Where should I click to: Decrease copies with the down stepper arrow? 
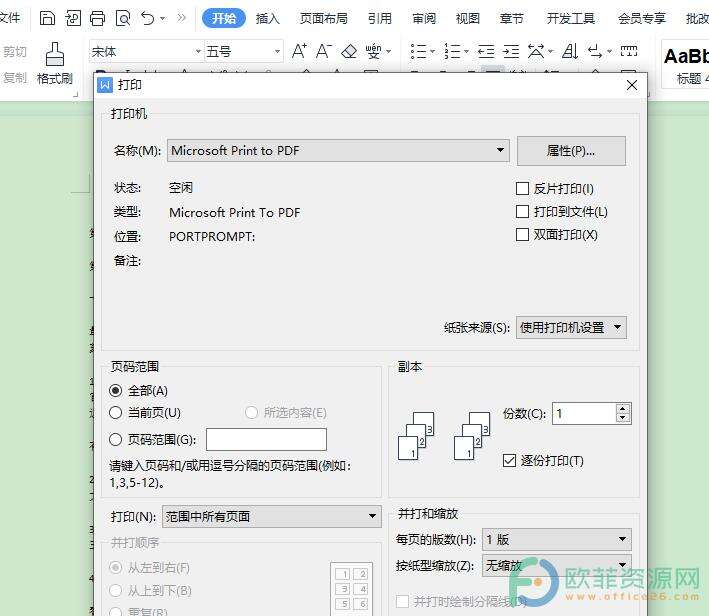pos(623,418)
